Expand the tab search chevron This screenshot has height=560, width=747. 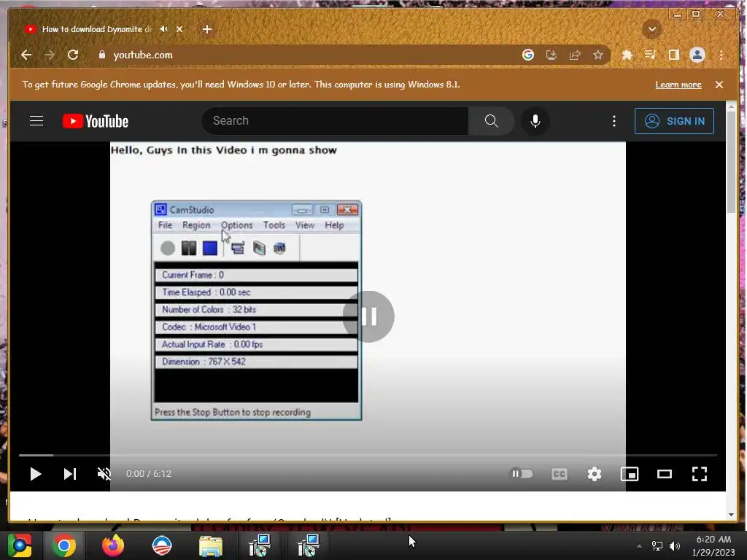click(x=651, y=29)
